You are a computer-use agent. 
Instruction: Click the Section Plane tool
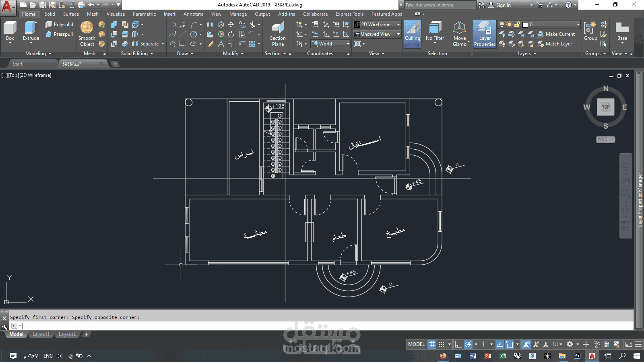pyautogui.click(x=278, y=34)
